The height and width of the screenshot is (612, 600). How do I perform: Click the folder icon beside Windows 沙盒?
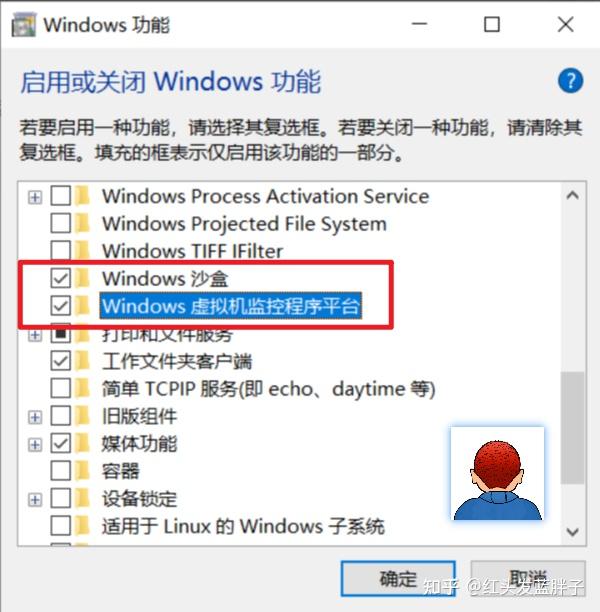tap(82, 278)
